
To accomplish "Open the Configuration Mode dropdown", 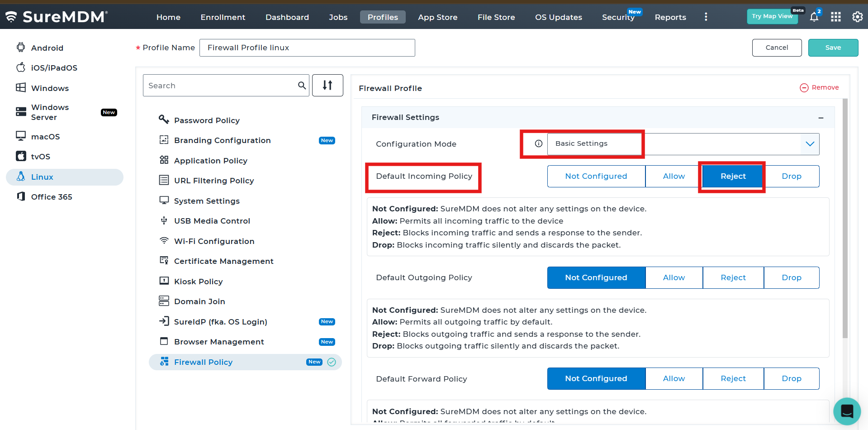I will coord(683,144).
